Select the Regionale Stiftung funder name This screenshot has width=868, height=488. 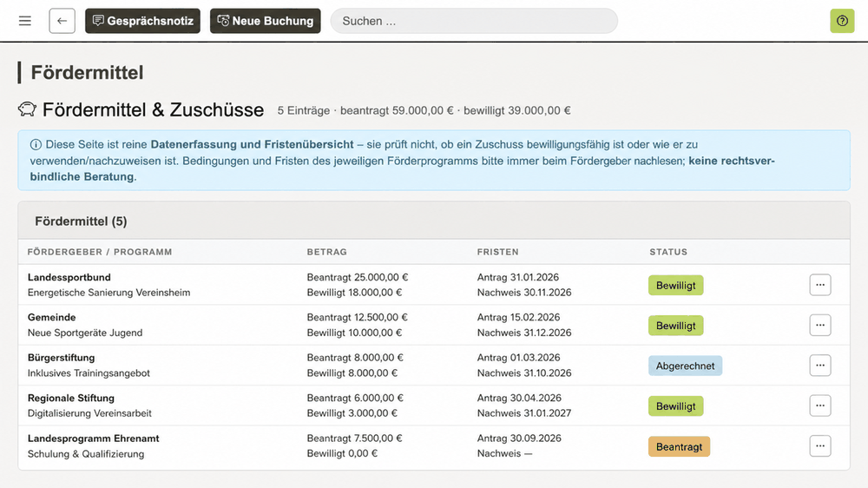pos(71,399)
